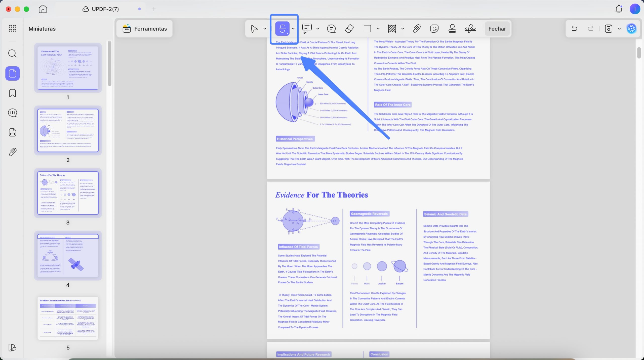Screen dimensions: 644x360
Task: Click the "Geomagnetic Reversals" section label
Action: click(x=369, y=214)
